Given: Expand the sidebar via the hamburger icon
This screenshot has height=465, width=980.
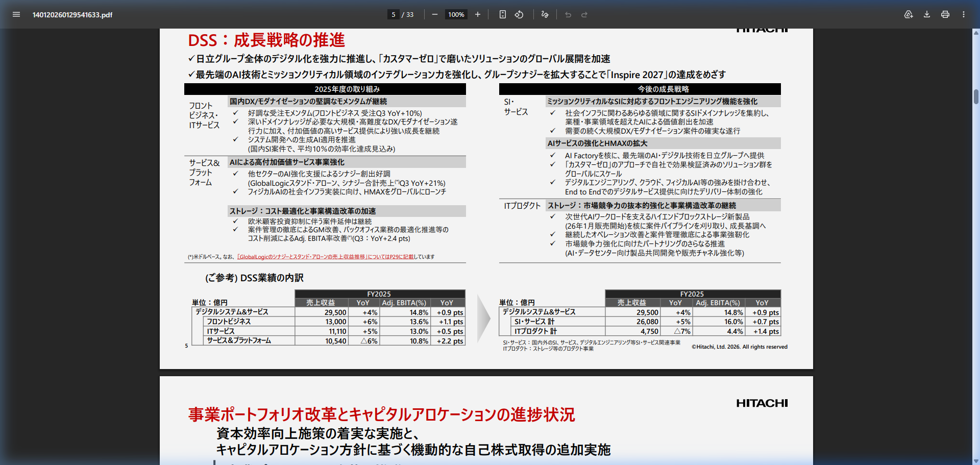Looking at the screenshot, I should (x=16, y=14).
